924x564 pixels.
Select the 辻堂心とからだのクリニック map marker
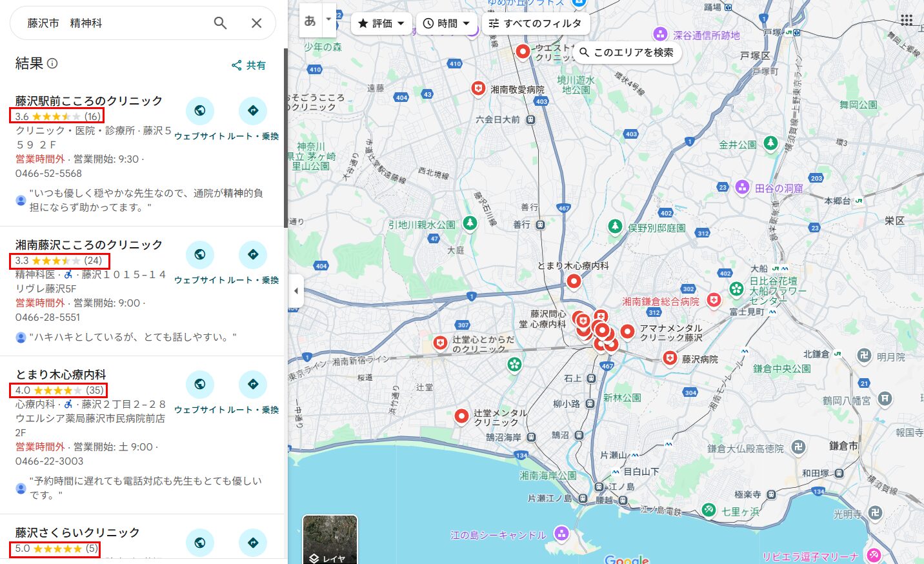coord(440,343)
